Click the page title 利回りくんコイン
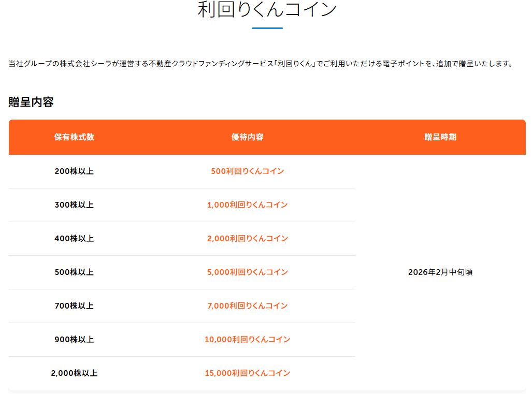This screenshot has height=394, width=532. 267,9
